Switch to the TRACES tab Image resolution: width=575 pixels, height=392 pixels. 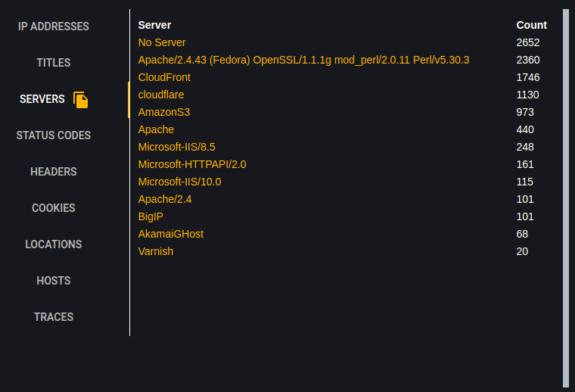tap(54, 317)
